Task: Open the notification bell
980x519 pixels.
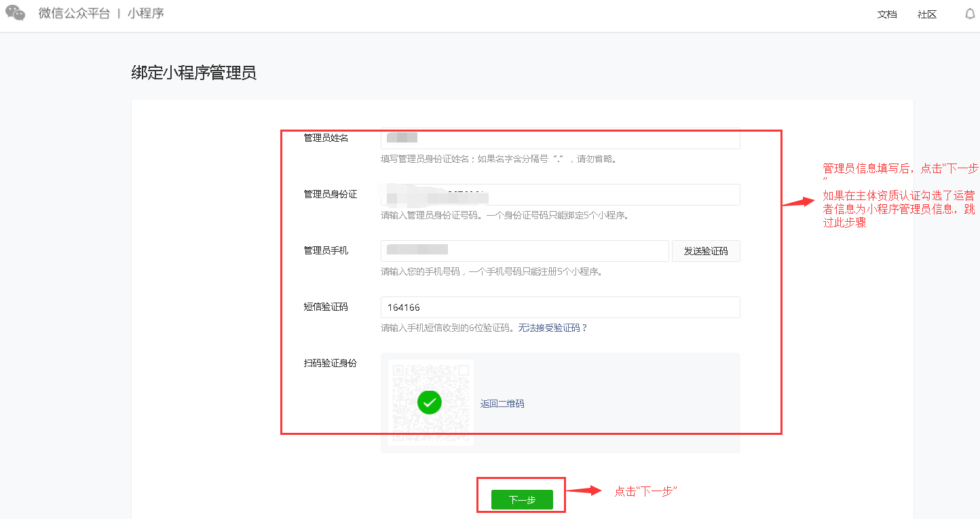Action: (970, 14)
